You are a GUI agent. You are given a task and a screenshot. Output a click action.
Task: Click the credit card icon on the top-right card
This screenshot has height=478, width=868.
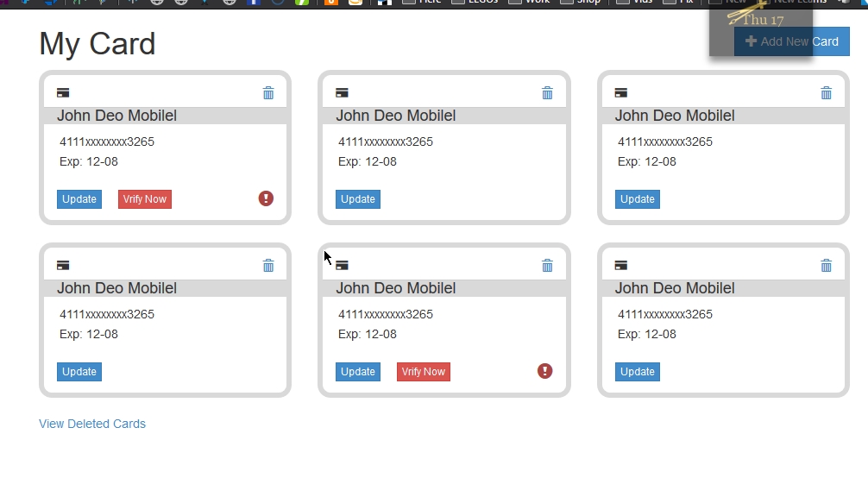pos(620,93)
